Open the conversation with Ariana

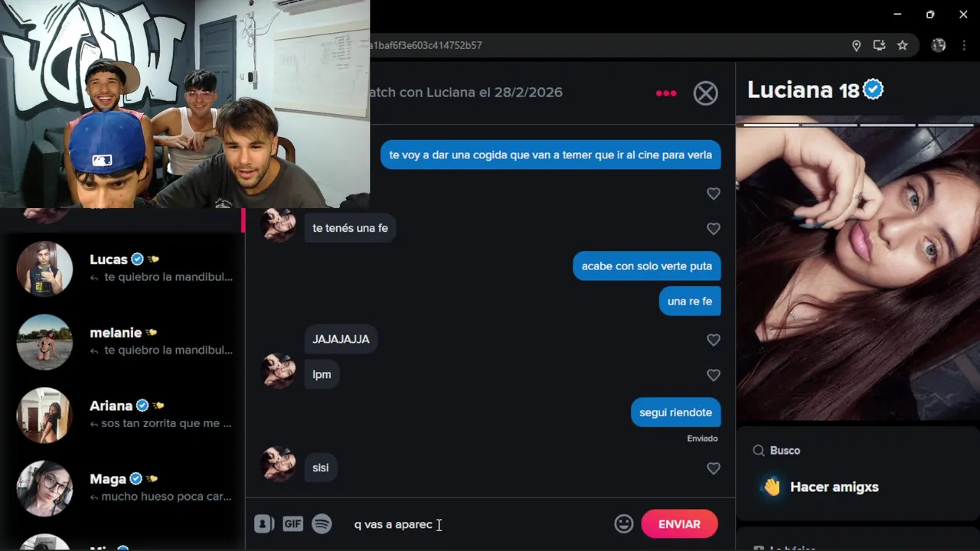click(122, 414)
